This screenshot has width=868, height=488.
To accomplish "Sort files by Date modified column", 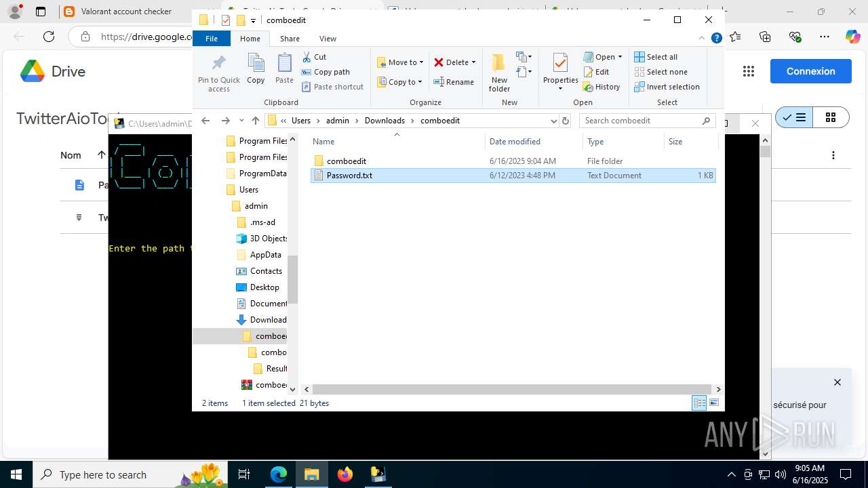I will pos(534,142).
